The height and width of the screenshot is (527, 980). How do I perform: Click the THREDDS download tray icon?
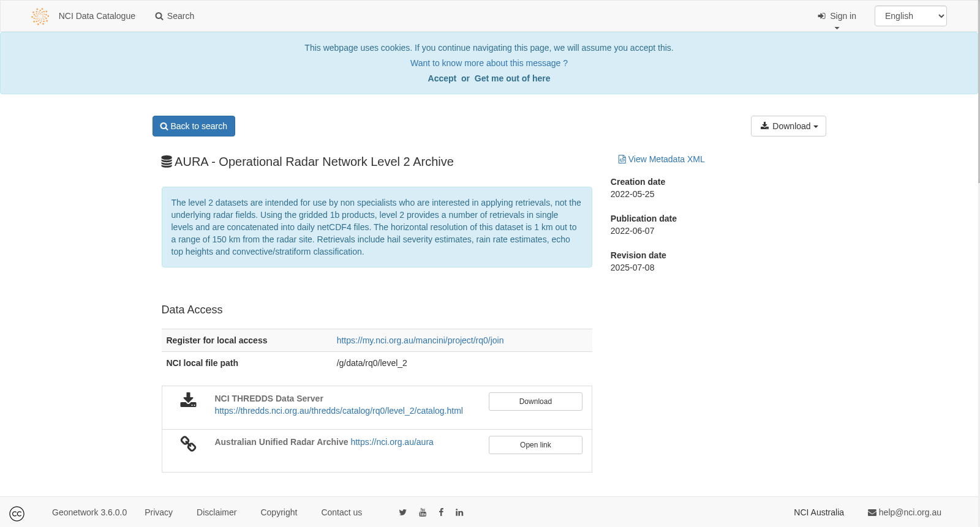(x=188, y=400)
